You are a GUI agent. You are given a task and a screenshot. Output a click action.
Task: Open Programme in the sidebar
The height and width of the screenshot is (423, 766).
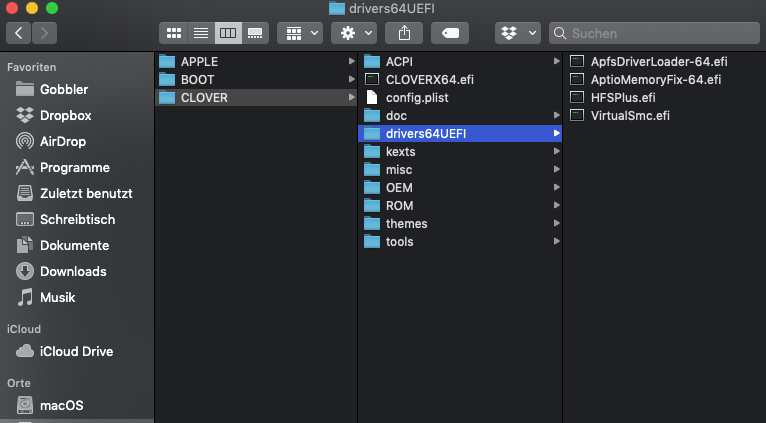77,168
